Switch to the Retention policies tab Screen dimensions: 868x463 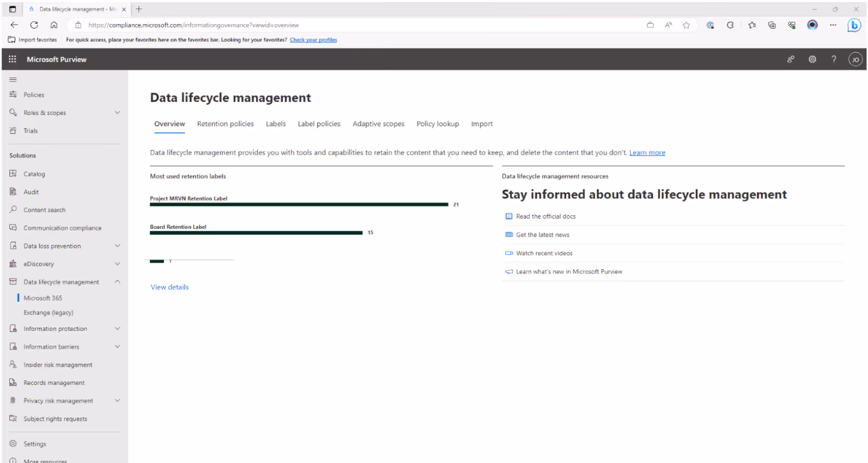coord(226,124)
